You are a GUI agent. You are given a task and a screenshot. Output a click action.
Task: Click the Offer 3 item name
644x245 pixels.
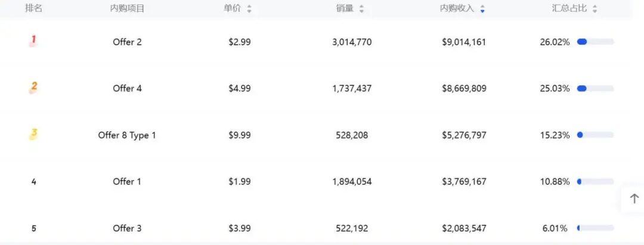(127, 228)
